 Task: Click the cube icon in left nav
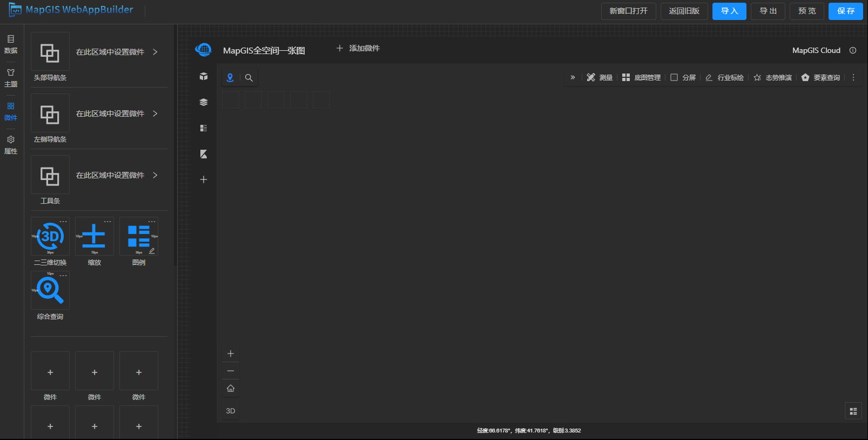(204, 76)
